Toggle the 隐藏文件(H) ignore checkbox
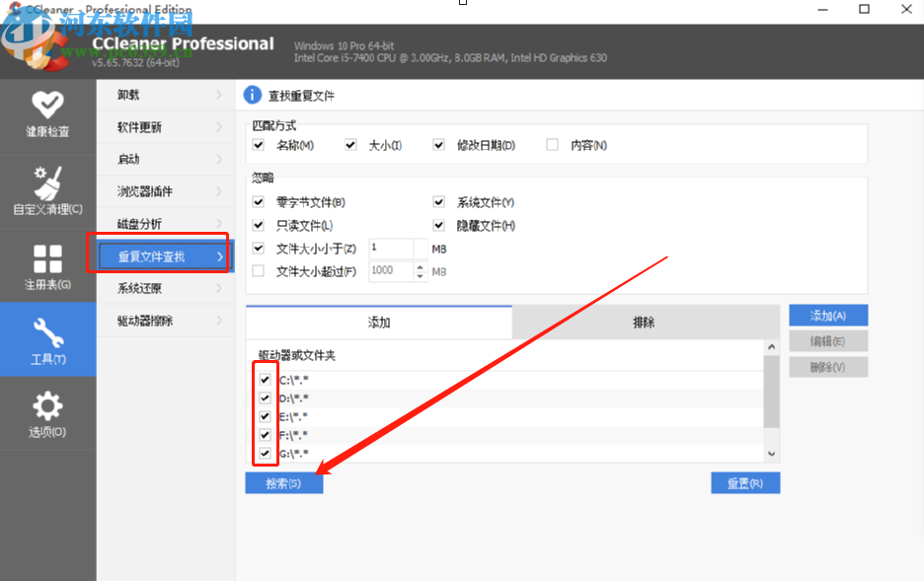This screenshot has height=581, width=924. coord(438,225)
